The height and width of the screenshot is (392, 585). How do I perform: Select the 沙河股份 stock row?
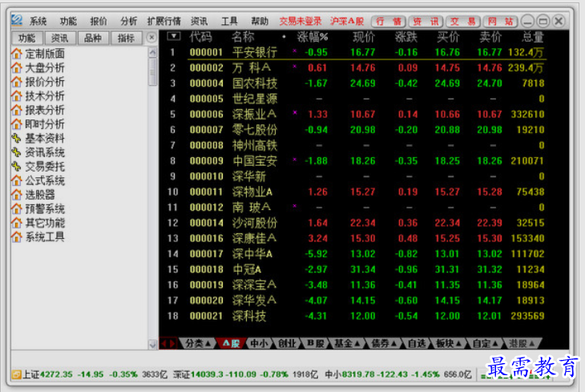tap(355, 223)
